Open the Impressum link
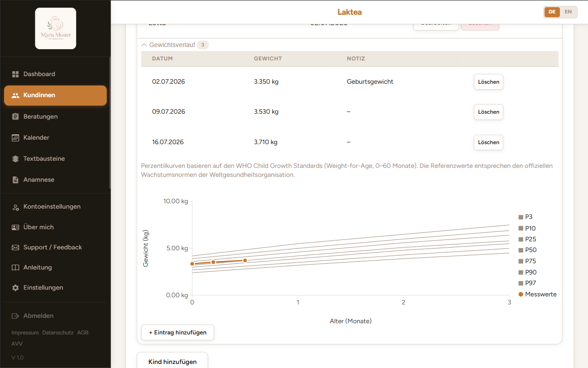 (x=25, y=333)
